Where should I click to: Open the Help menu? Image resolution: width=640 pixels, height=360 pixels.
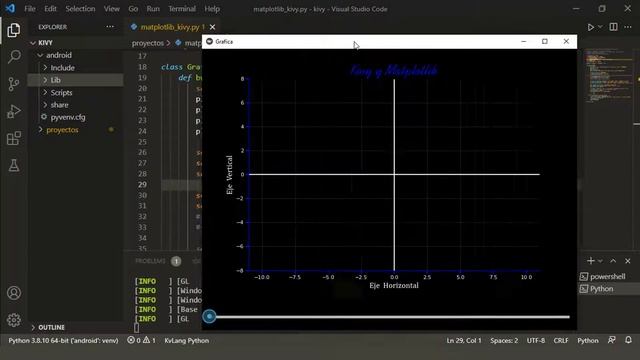[x=212, y=9]
